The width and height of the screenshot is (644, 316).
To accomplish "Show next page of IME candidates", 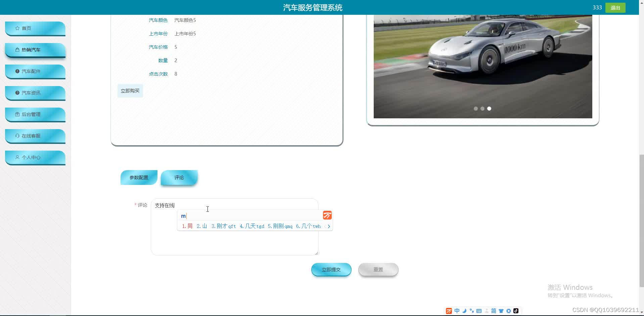I will point(329,227).
